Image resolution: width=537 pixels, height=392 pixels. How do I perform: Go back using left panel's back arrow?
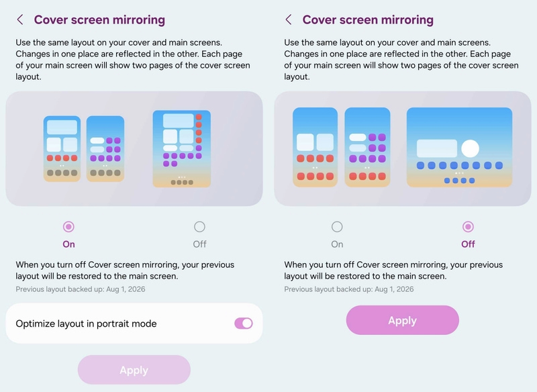pyautogui.click(x=20, y=19)
